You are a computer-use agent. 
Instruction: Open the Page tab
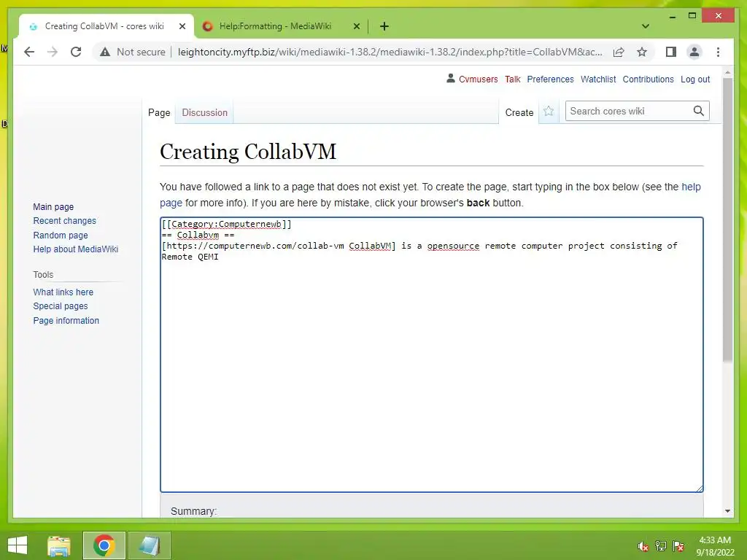[159, 113]
